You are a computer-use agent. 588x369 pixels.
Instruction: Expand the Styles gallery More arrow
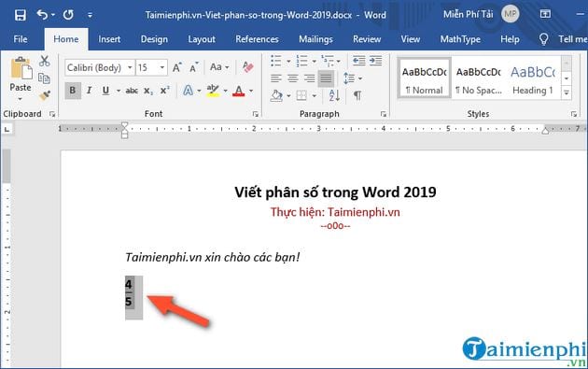coord(567,92)
